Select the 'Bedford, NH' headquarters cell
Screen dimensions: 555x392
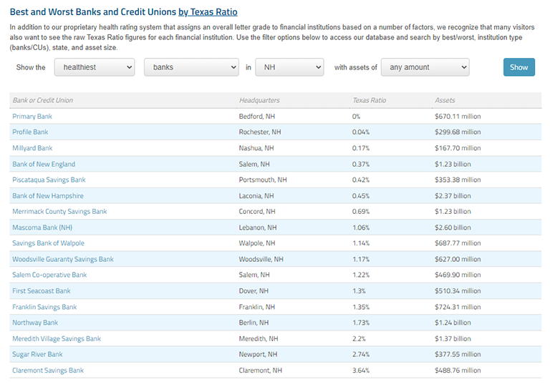(256, 117)
